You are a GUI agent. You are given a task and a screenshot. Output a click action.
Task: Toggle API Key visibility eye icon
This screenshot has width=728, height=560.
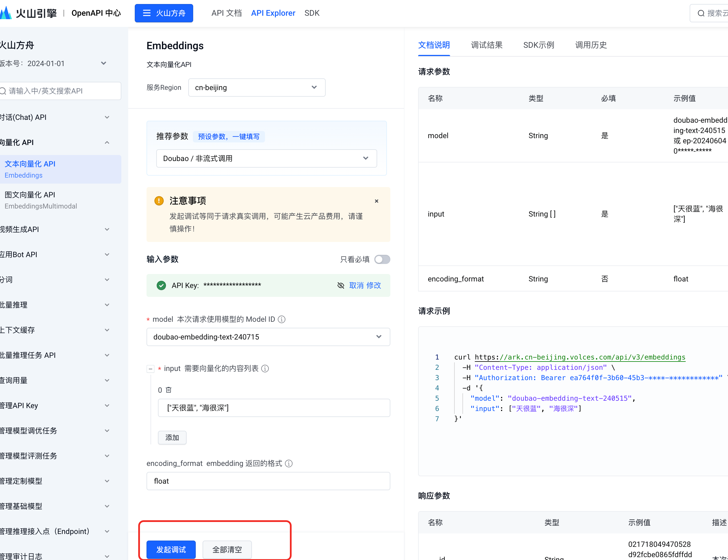341,285
